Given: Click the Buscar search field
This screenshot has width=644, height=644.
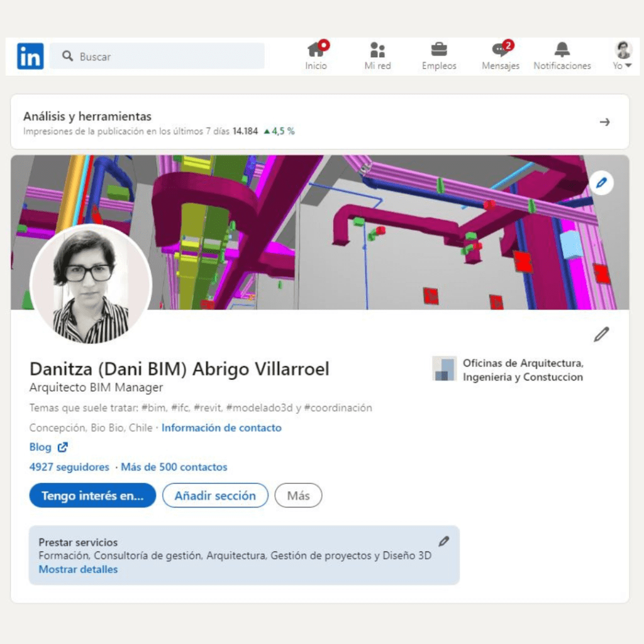Looking at the screenshot, I should coord(157,56).
